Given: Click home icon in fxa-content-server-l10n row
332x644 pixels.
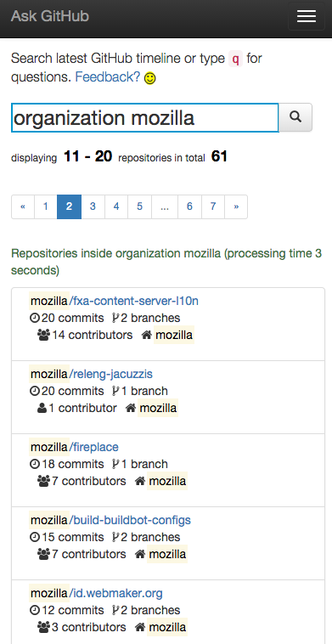Looking at the screenshot, I should coord(147,335).
